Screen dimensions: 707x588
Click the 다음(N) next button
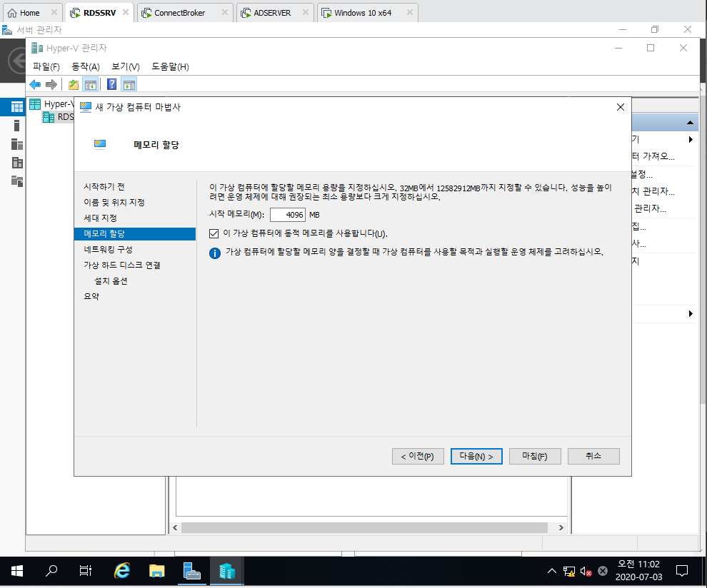click(476, 457)
